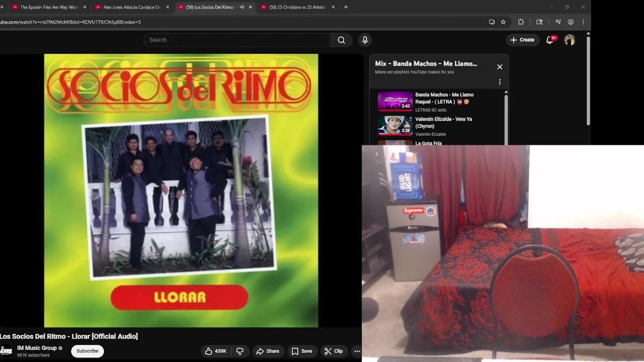Viewport: 644px width, 362px height.
Task: Open a new browser tab
Action: 346,7
